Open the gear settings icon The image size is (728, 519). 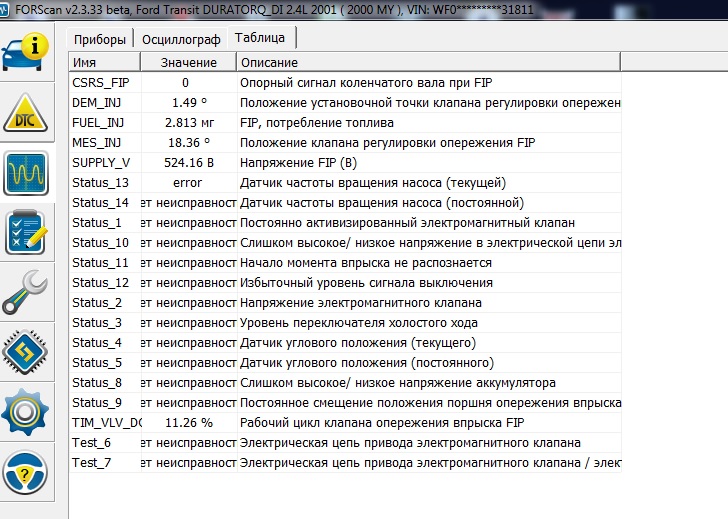pyautogui.click(x=26, y=412)
